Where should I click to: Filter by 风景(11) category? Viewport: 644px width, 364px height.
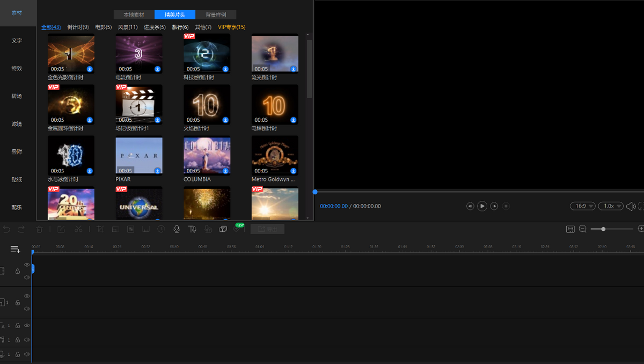[x=128, y=27]
